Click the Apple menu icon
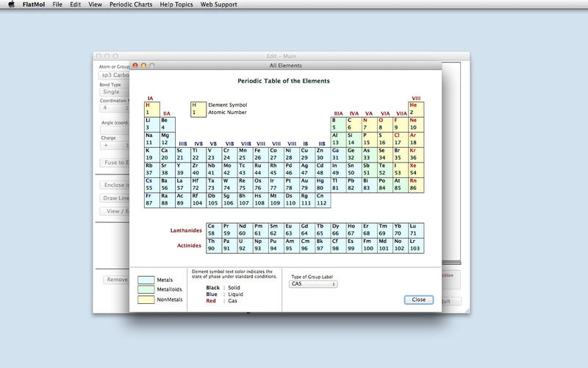This screenshot has width=588, height=368. [x=11, y=4]
